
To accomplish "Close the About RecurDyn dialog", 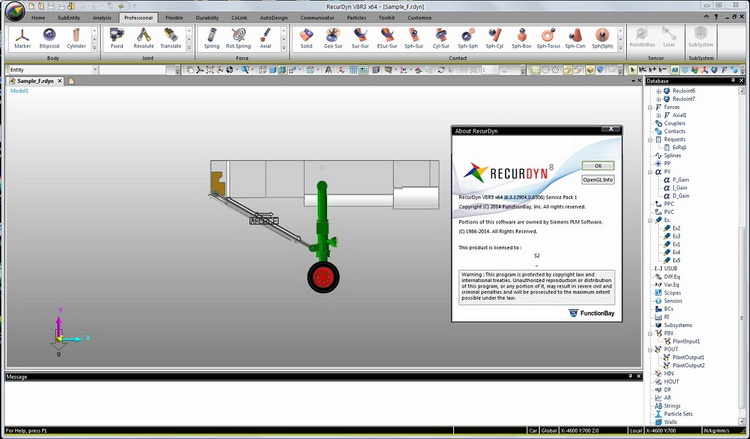I will click(611, 129).
